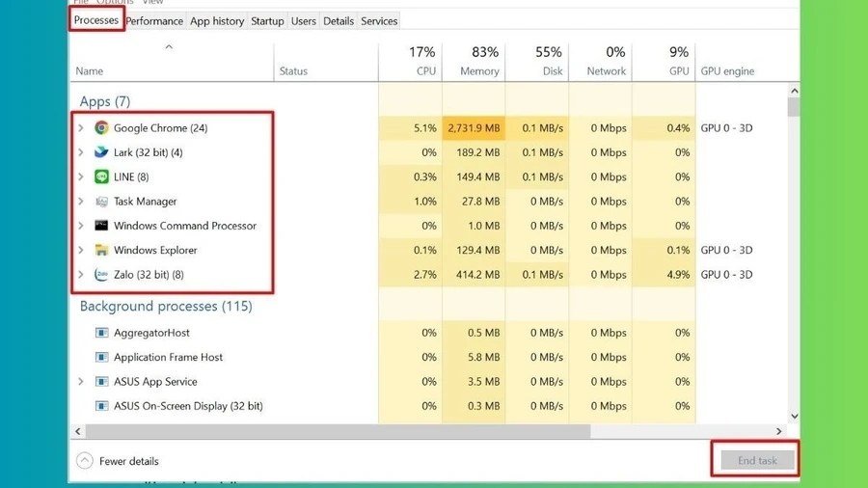
Task: Switch to the Users tab
Action: pyautogui.click(x=304, y=21)
